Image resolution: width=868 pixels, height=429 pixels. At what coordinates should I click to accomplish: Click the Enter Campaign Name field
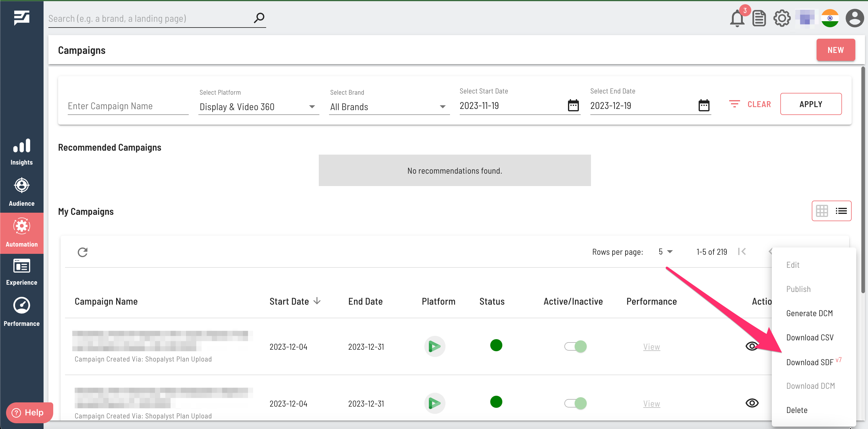coord(128,106)
